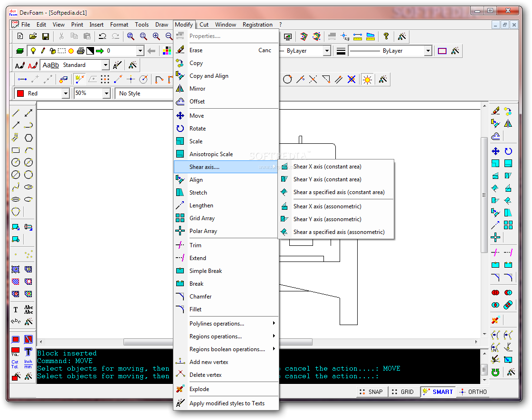Click Stretch in the Modify menu
This screenshot has width=532, height=420.
pyautogui.click(x=226, y=193)
